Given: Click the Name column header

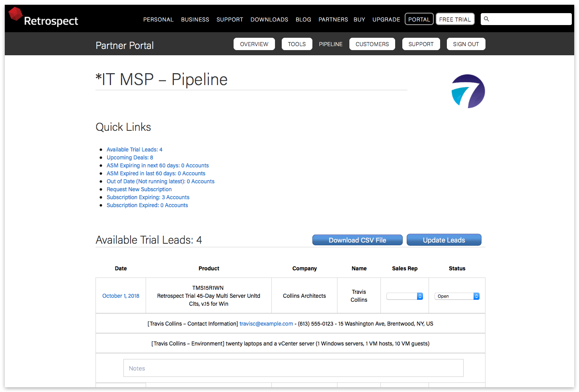Looking at the screenshot, I should 359,268.
